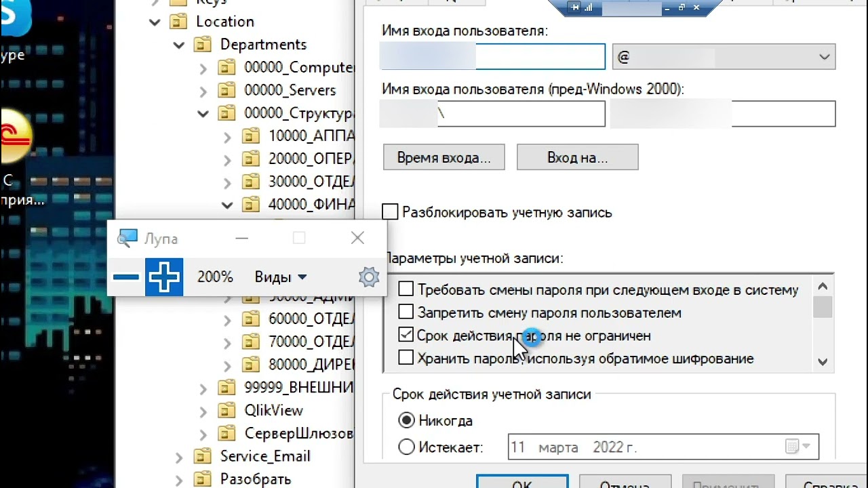Open the calendar picker for expiry date
The height and width of the screenshot is (488, 868).
click(x=797, y=447)
